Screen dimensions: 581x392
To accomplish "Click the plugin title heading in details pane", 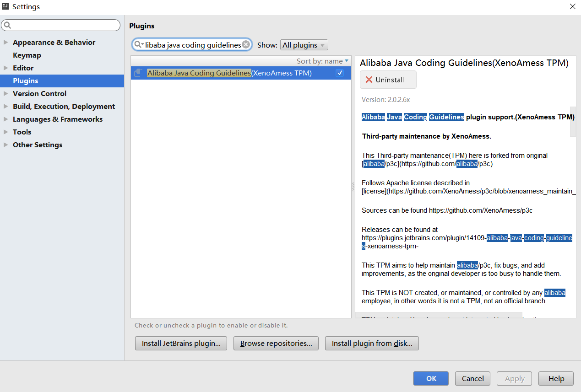I will [x=464, y=63].
